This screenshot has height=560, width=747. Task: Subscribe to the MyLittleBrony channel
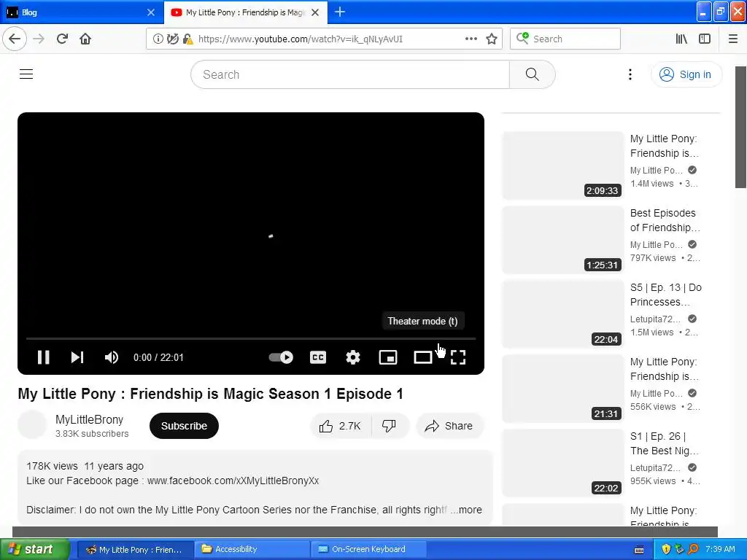tap(184, 426)
